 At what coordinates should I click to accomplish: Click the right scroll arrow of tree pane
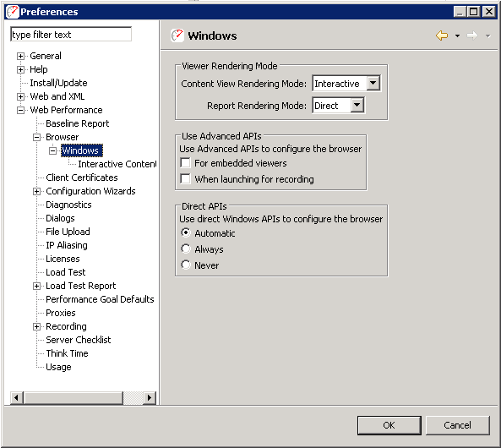click(150, 398)
